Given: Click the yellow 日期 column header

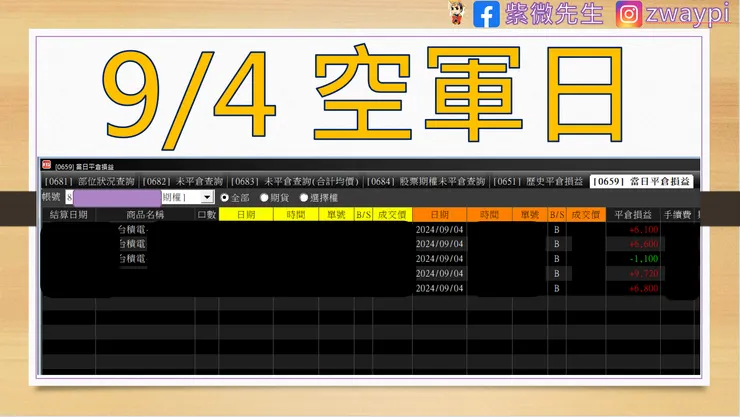Looking at the screenshot, I should 246,215.
